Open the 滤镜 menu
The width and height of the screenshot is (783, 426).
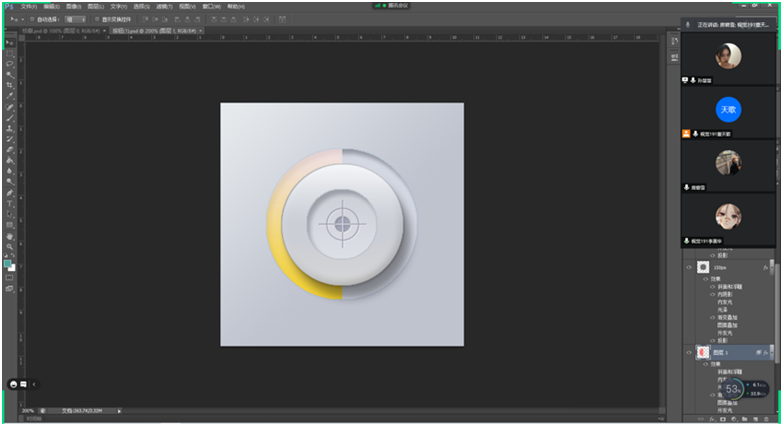pyautogui.click(x=162, y=6)
